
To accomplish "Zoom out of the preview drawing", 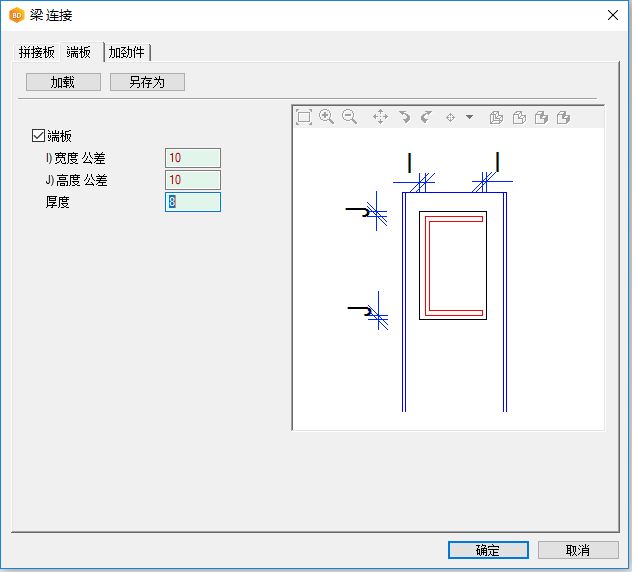I will [349, 117].
